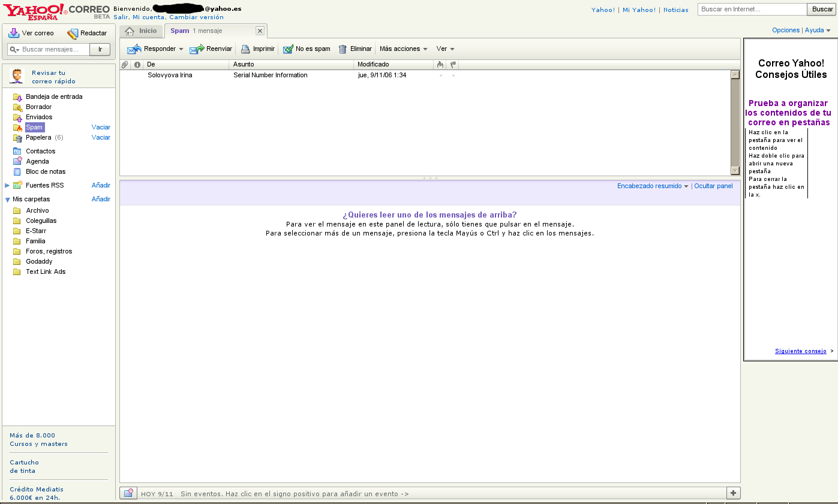The width and height of the screenshot is (838, 504).
Task: Sort by the attachment paperclip column icon
Action: [125, 64]
